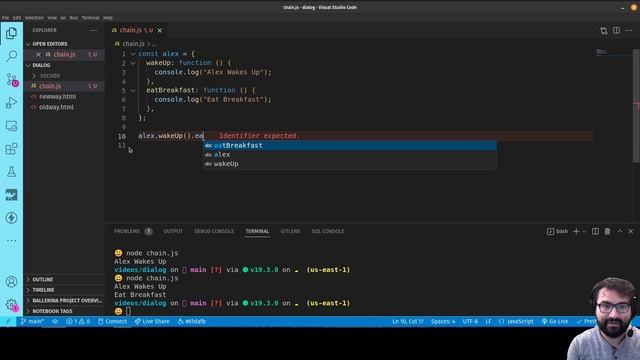The image size is (640, 360).
Task: Open Accounts menu icon
Action: click(x=11, y=282)
